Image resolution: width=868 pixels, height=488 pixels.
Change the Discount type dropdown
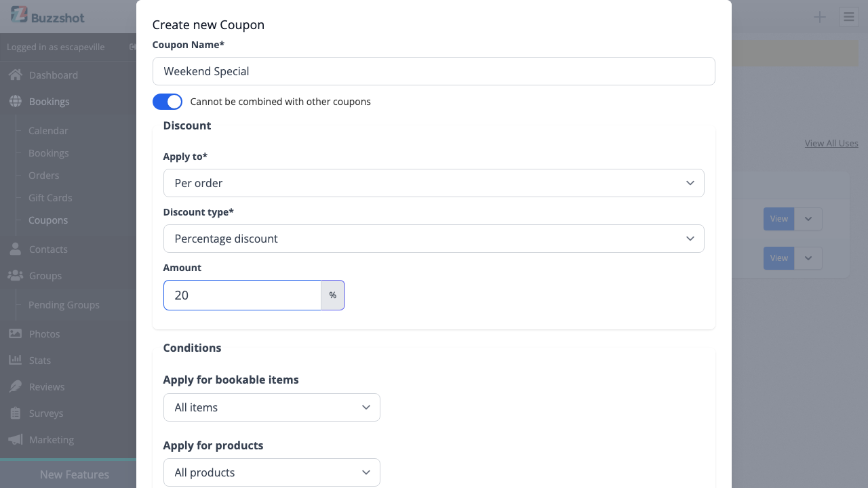tap(434, 239)
